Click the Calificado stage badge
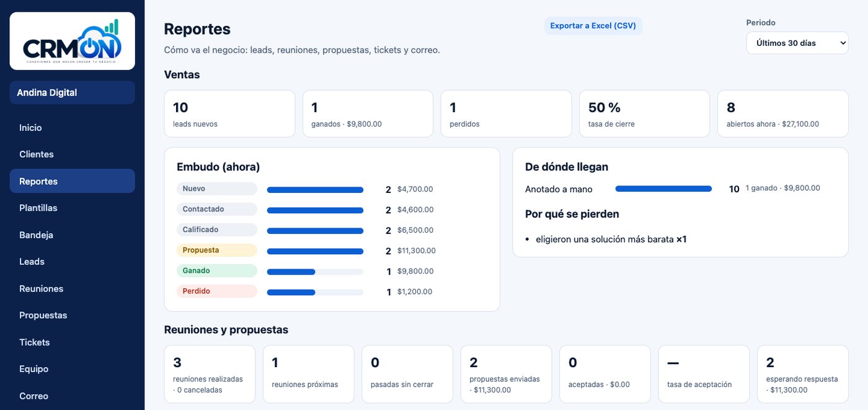 pos(217,230)
